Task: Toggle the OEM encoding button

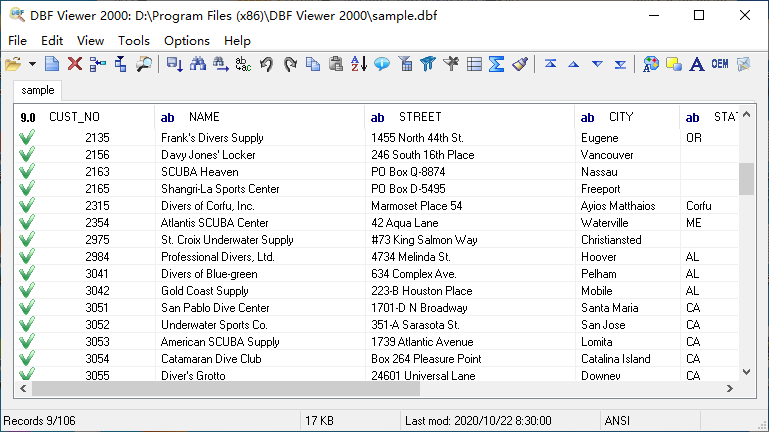Action: click(720, 64)
